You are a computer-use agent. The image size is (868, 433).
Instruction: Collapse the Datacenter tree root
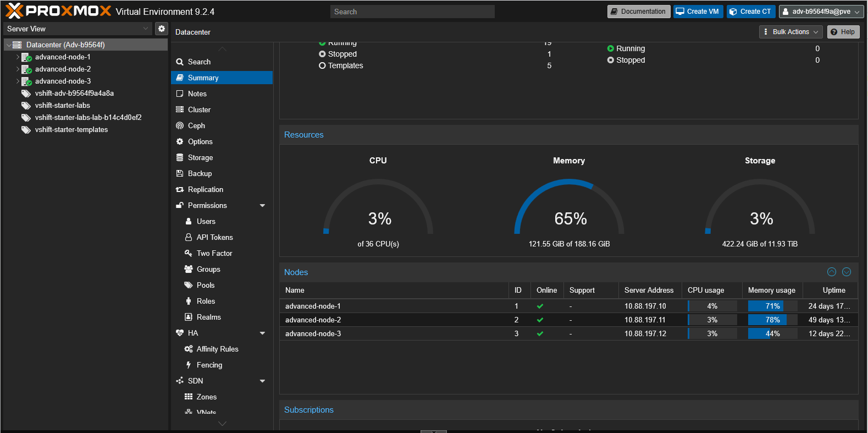pyautogui.click(x=9, y=45)
